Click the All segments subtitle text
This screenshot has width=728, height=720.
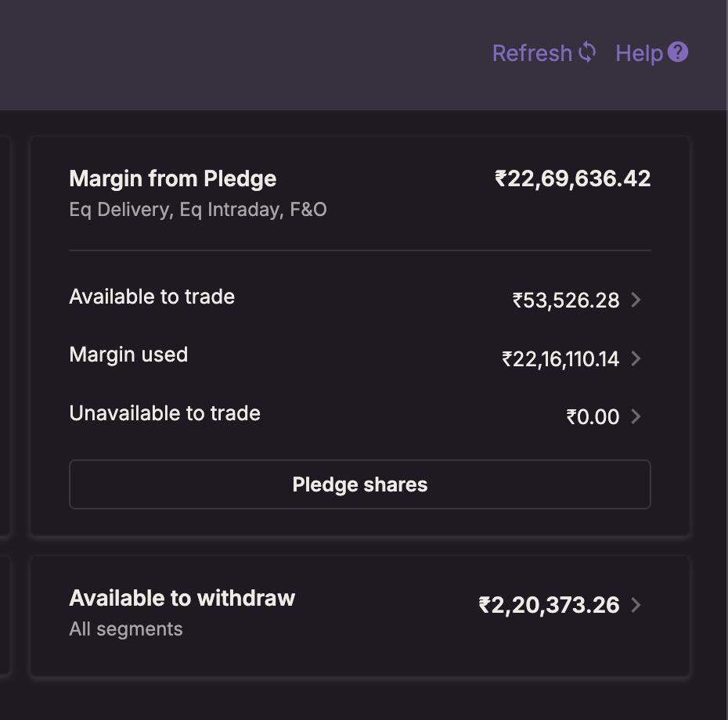coord(125,629)
